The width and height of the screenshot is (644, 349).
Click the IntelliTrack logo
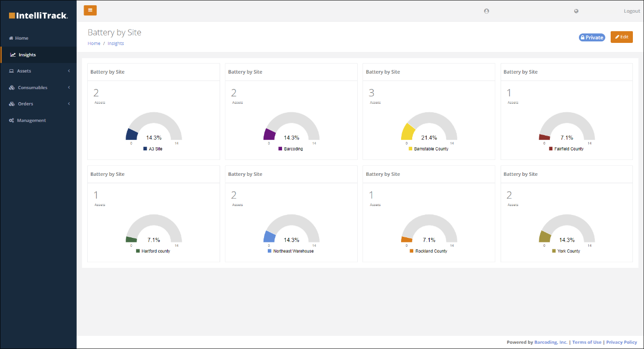(x=38, y=15)
